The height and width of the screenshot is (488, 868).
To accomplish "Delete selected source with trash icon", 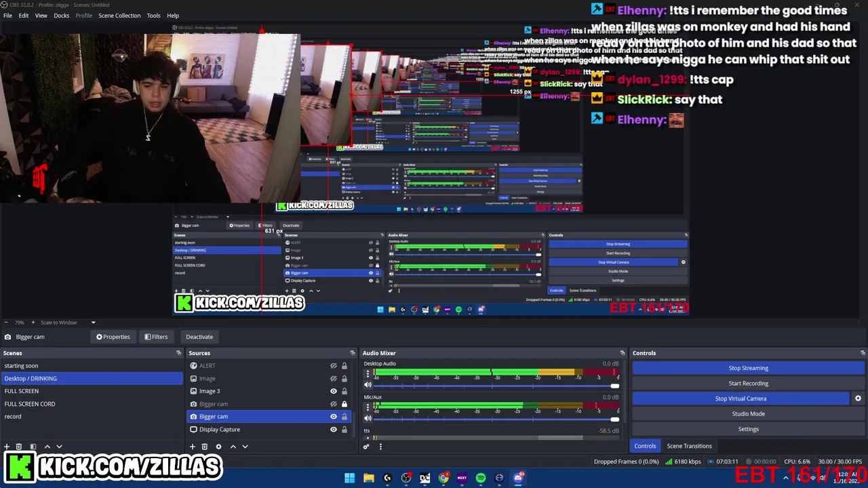I will [x=204, y=447].
